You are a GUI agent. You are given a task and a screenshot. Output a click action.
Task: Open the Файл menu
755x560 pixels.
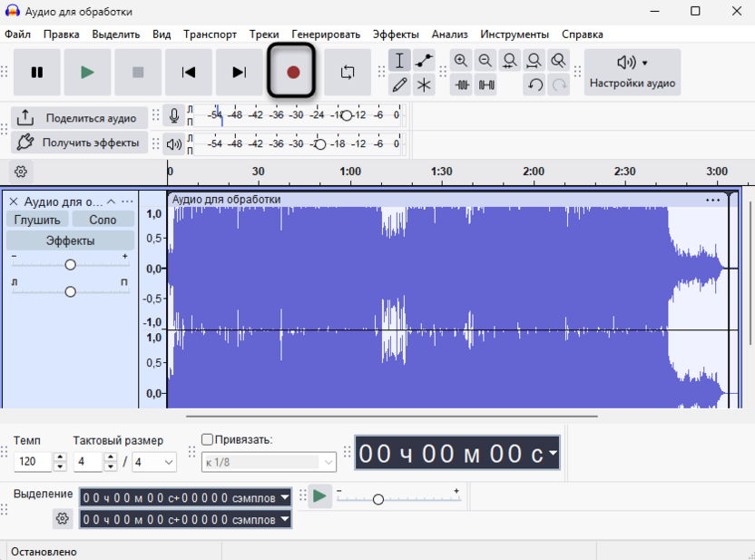tap(18, 34)
